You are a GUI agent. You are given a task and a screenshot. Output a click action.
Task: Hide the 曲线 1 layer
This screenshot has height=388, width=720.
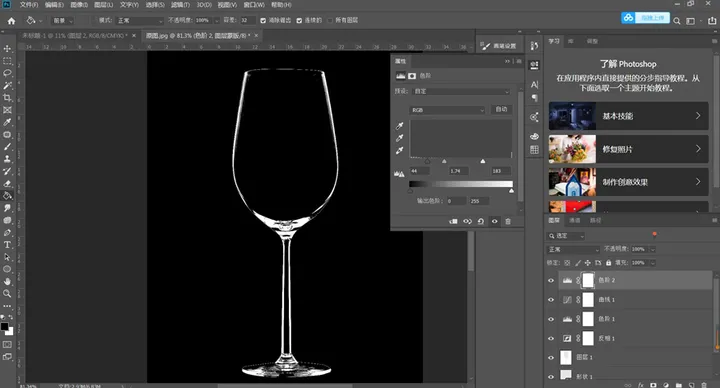click(551, 300)
